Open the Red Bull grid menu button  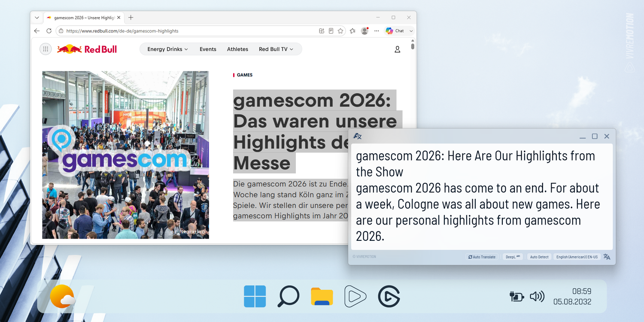(x=46, y=49)
